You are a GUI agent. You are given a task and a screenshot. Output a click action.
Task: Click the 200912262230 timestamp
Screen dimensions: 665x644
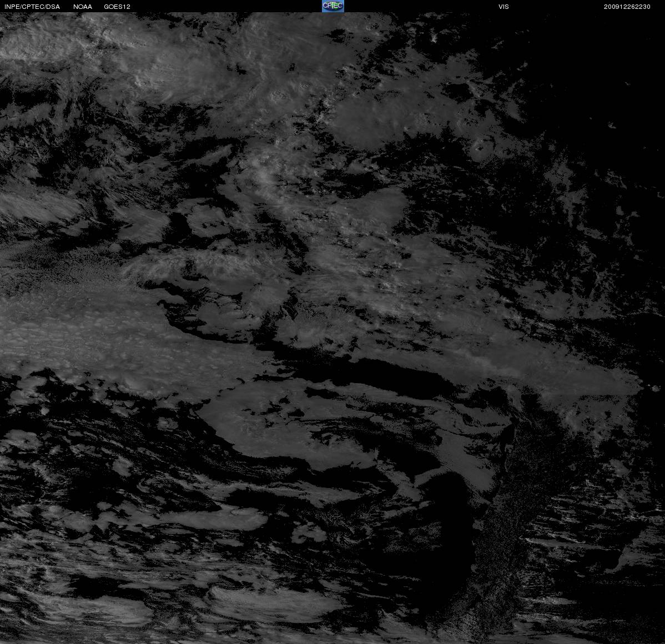click(x=627, y=7)
